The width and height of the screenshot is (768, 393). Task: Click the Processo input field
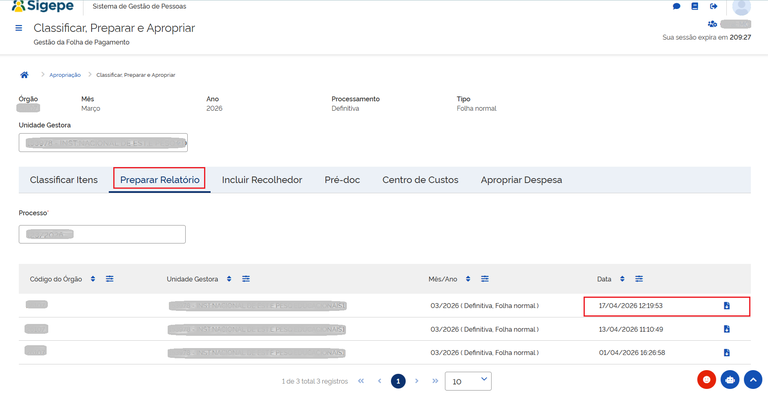102,234
